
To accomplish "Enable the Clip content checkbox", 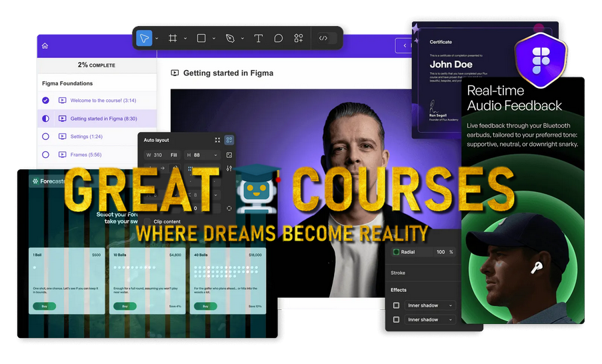I will pyautogui.click(x=147, y=221).
